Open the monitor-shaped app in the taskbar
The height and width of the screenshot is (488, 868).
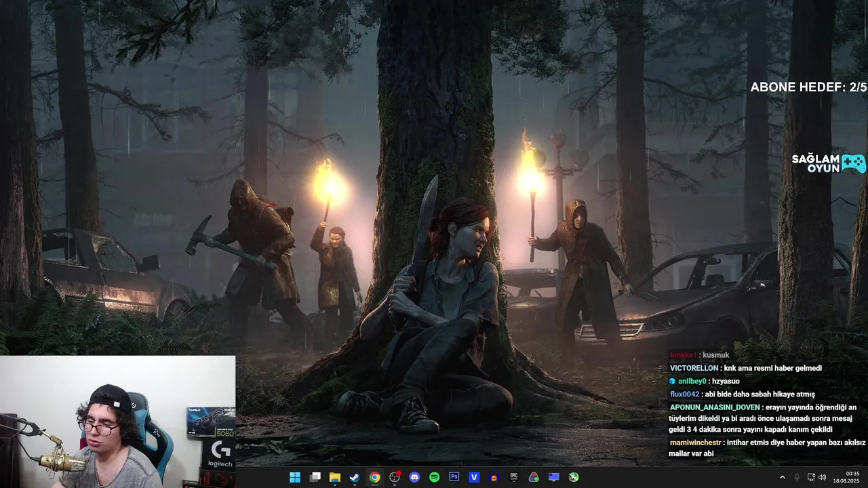pos(553,477)
